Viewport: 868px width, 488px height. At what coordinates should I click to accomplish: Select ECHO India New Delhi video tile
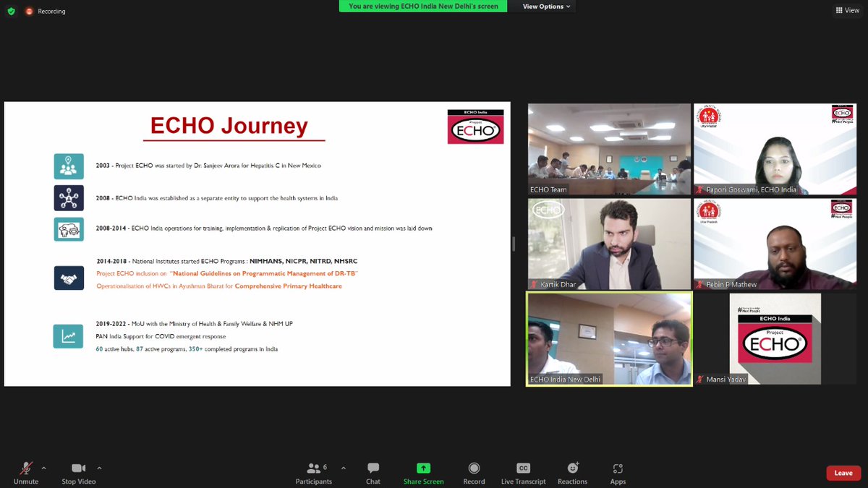609,339
